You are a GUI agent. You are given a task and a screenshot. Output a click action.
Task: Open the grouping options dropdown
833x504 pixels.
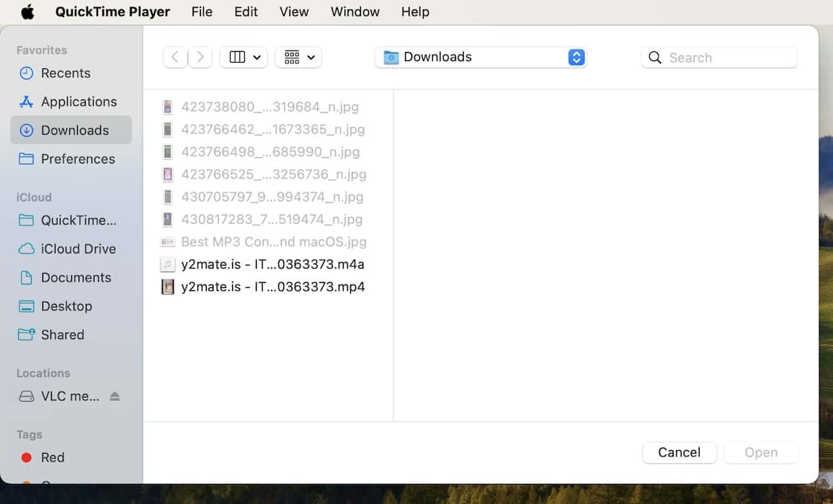click(x=298, y=57)
